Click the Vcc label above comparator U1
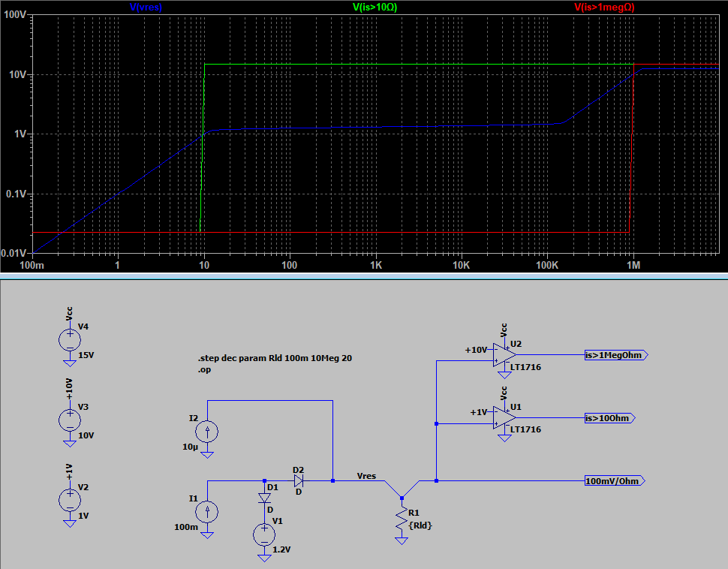 point(504,393)
